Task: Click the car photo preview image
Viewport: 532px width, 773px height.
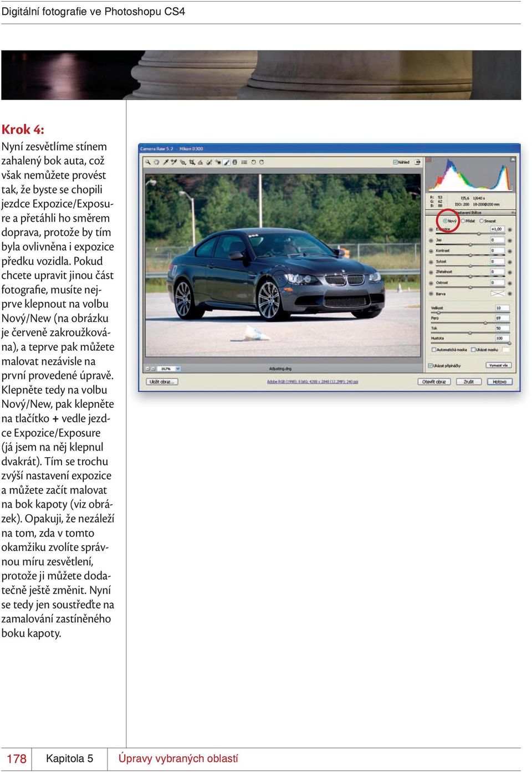Action: (x=283, y=265)
